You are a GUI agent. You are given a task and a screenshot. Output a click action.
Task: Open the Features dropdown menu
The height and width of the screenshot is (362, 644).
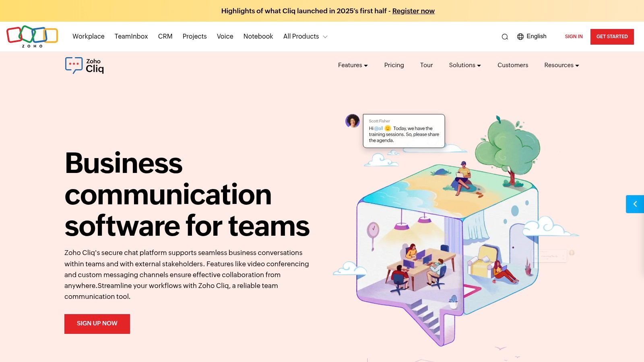(x=353, y=65)
